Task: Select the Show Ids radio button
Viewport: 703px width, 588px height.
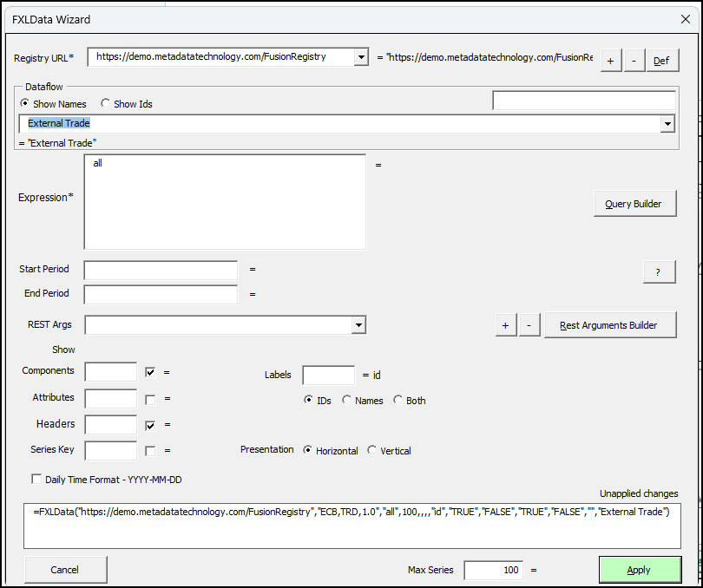Action: point(106,104)
